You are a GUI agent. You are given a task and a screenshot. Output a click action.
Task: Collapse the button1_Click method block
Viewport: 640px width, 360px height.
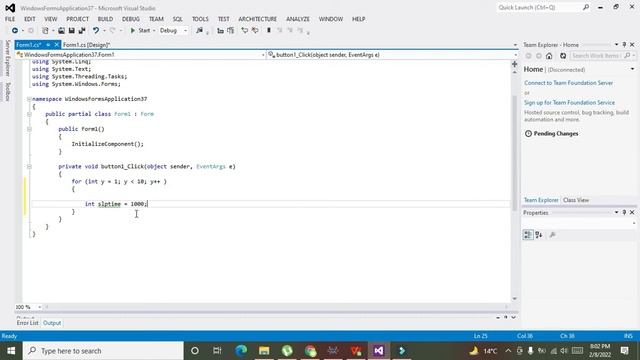29,167
